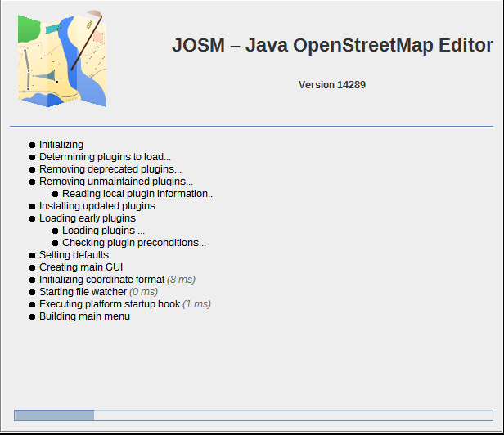This screenshot has width=504, height=435.
Task: Select Reading local plugin information sub-item
Action: [137, 194]
